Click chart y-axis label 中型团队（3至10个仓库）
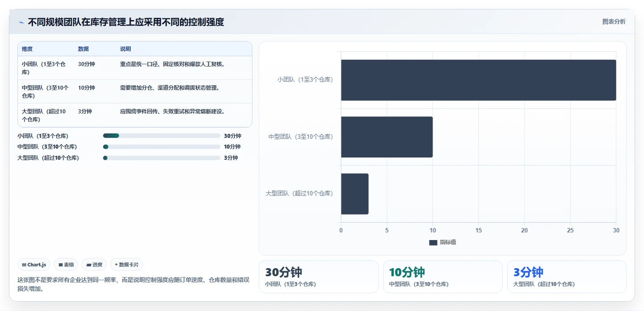 pyautogui.click(x=301, y=137)
